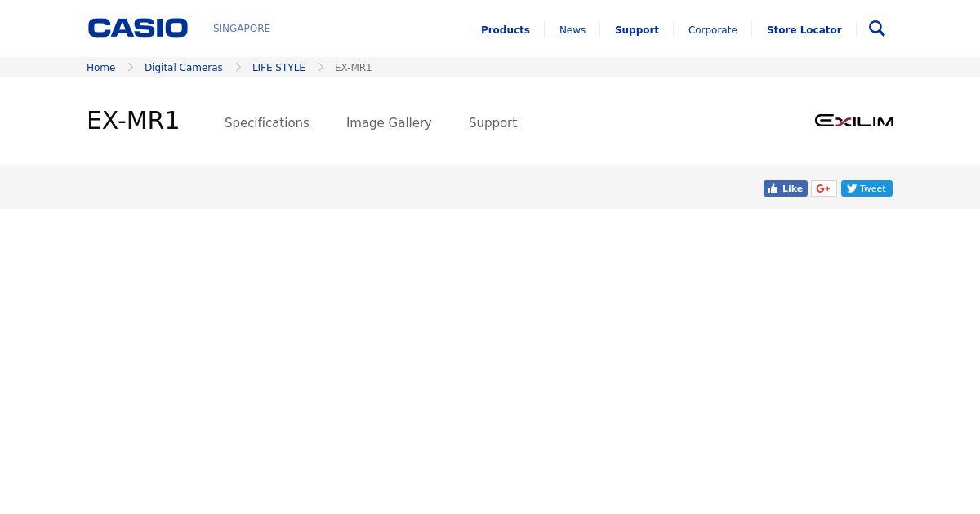Click the EXILIM brand logo
980x514 pixels.
[854, 121]
